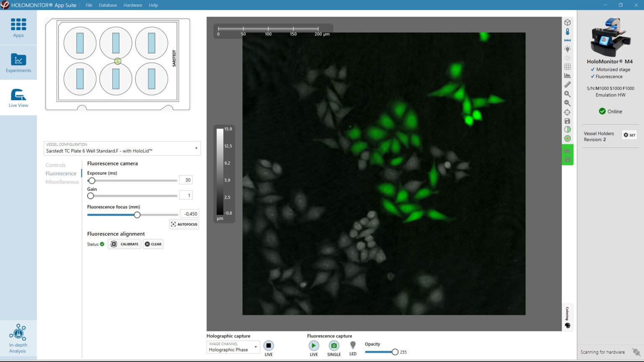644x362 pixels.
Task: Open the grid overlay icon
Action: 567,67
